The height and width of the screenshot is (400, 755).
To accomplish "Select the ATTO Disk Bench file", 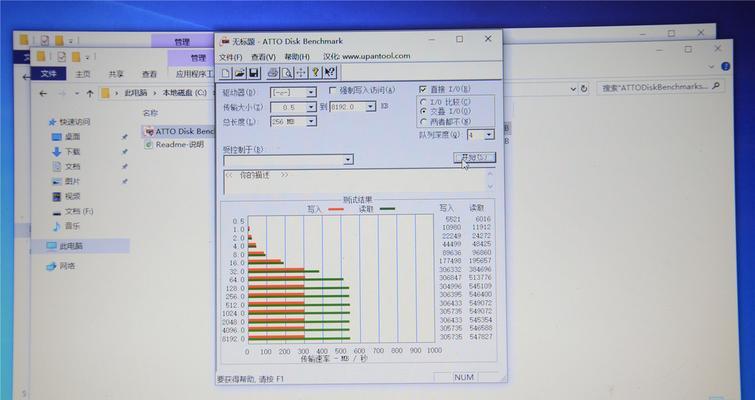I will [x=179, y=131].
